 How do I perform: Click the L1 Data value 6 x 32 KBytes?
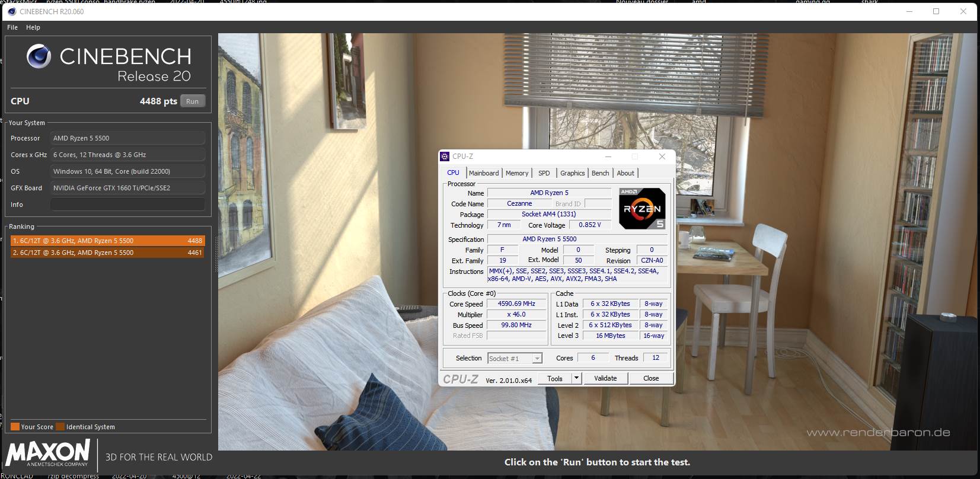point(611,304)
